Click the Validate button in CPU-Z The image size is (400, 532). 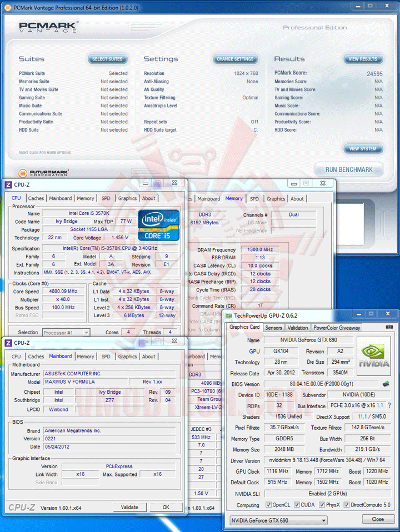129,507
